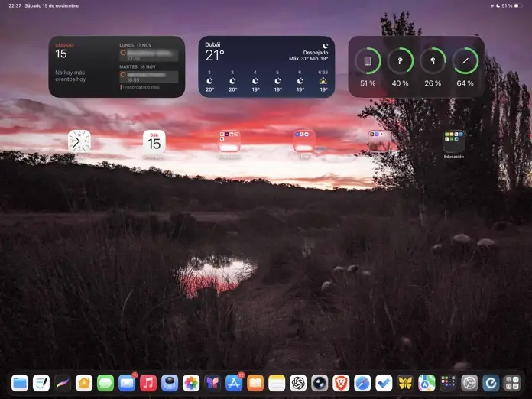Open the yellow butterfly Ulysses app
532x399 pixels.
tap(405, 383)
